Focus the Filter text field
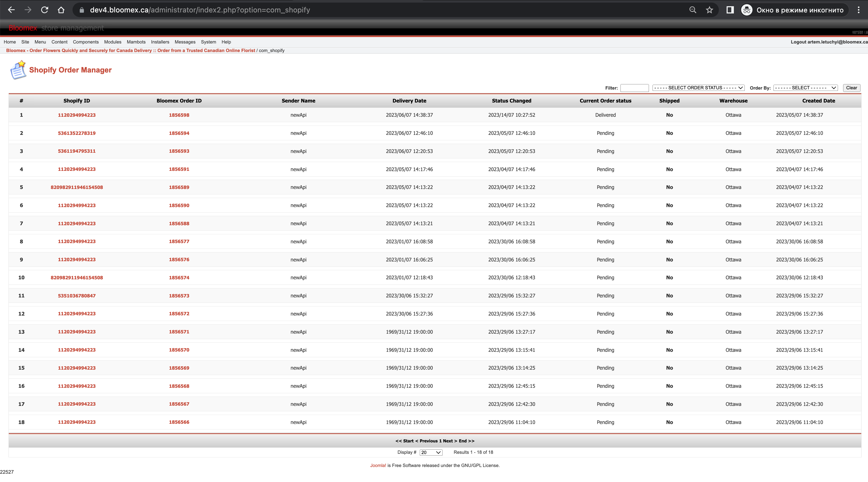Screen dimensions: 868x482 (x=634, y=88)
